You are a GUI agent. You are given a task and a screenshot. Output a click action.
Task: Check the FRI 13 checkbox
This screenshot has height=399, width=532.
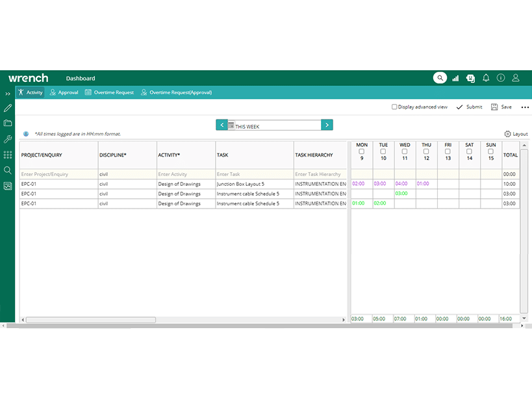448,151
